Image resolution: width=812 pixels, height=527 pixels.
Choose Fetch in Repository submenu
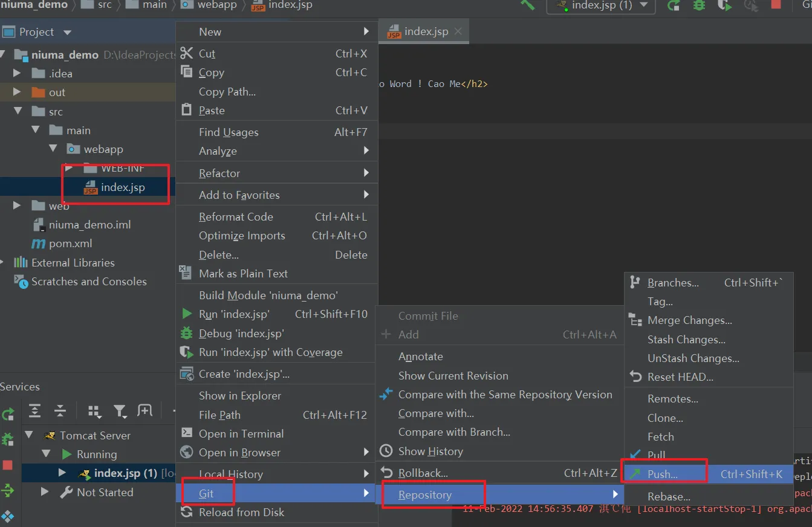point(709,436)
